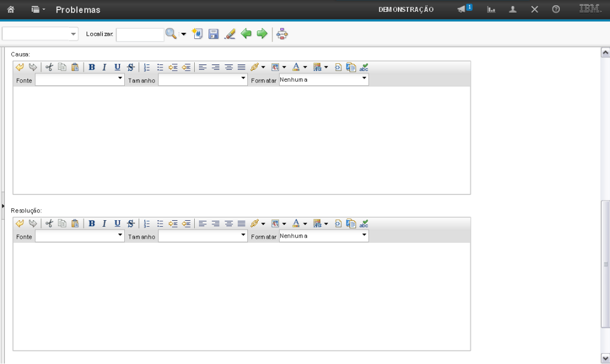Click into the Localizar search field

(x=140, y=35)
